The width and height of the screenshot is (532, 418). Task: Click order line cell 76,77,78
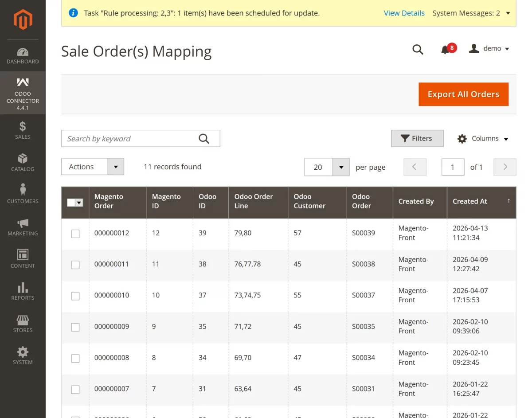[x=247, y=264]
